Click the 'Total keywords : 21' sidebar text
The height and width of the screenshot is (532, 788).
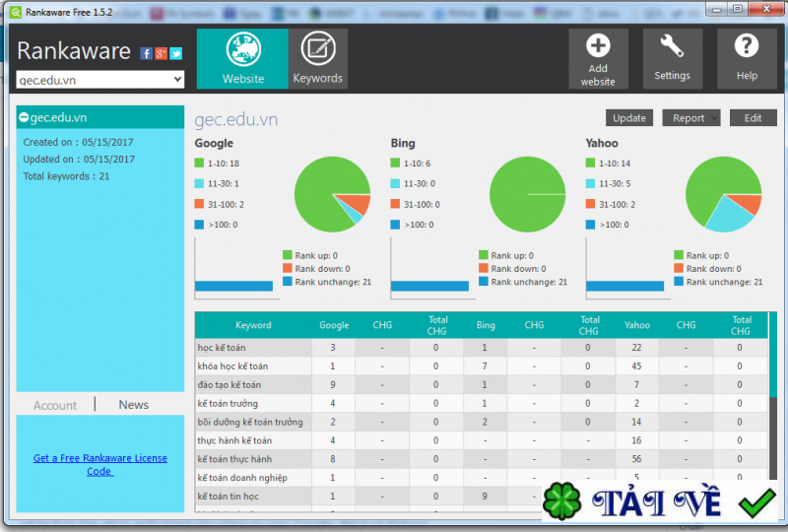point(66,176)
